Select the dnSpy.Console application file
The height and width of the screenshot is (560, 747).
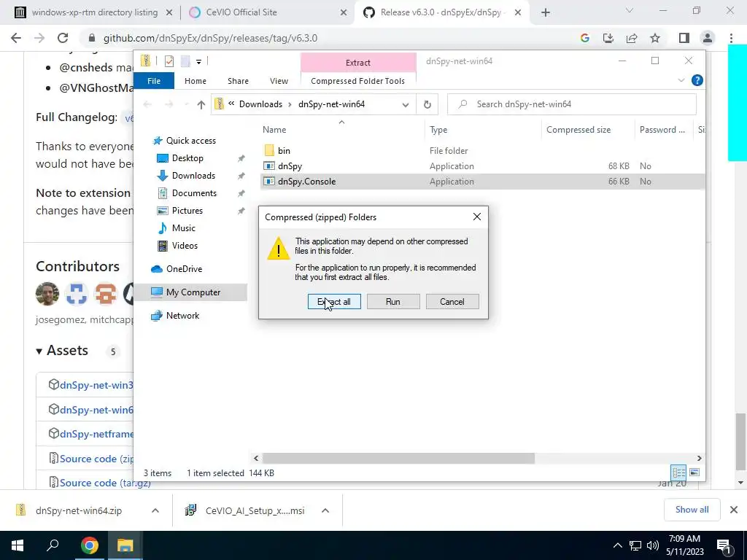[306, 182]
